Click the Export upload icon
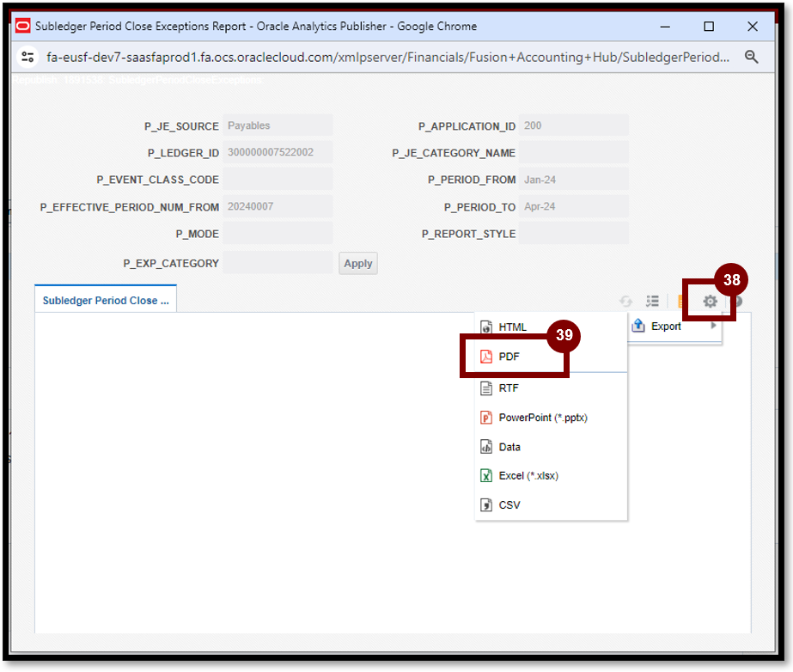 638,327
